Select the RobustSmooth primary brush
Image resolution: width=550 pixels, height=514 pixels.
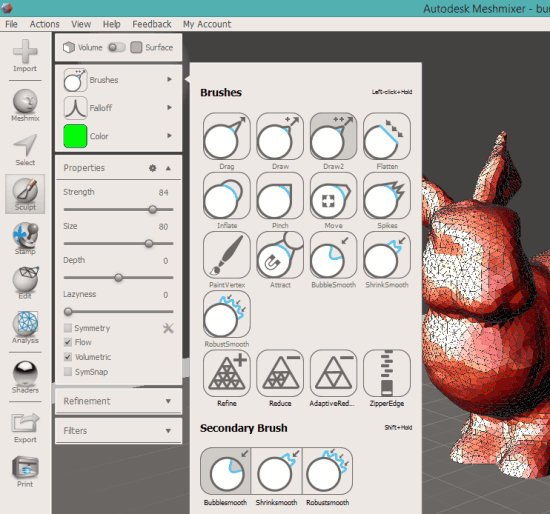(x=227, y=314)
